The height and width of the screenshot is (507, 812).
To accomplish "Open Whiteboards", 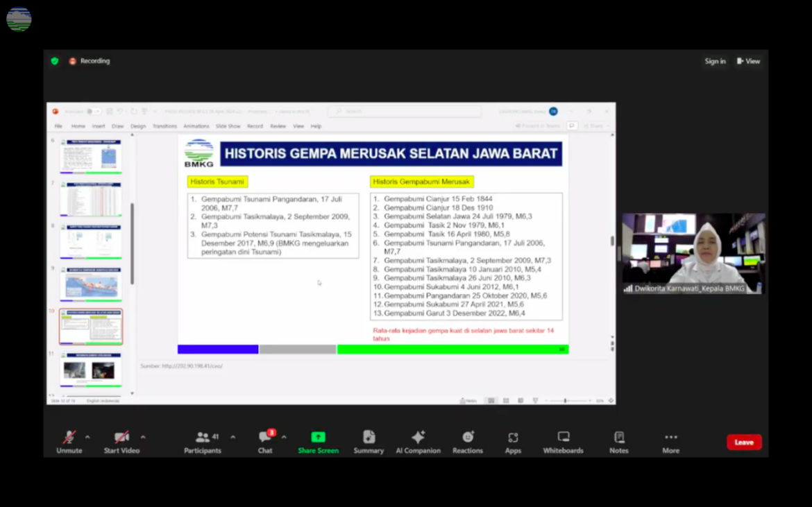I will [563, 438].
